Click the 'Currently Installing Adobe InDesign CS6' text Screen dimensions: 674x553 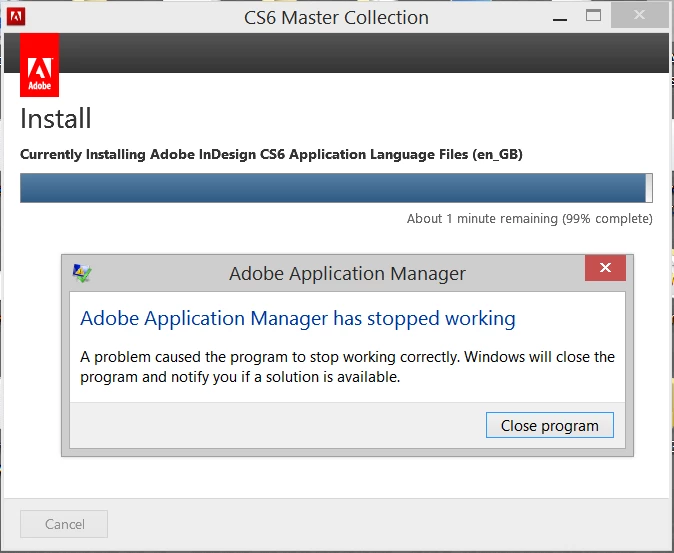271,155
